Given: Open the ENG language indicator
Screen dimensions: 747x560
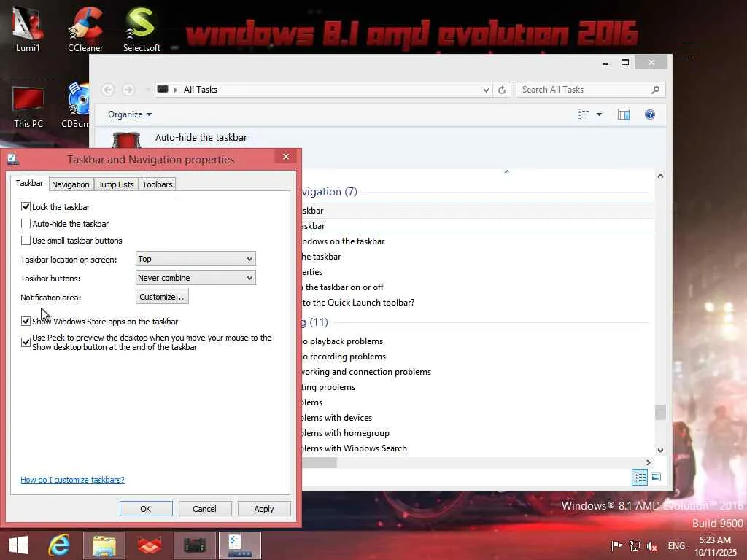Looking at the screenshot, I should (x=676, y=545).
